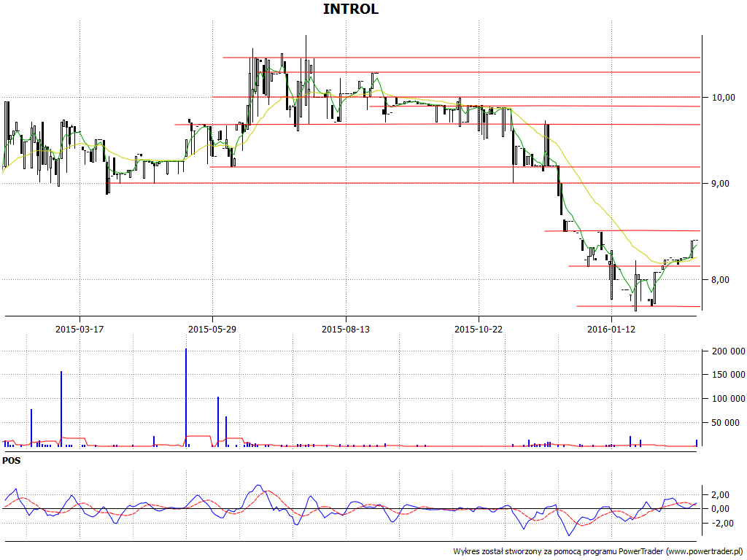Select the 2015-08-13 date label
The width and height of the screenshot is (747, 560).
pos(345,329)
